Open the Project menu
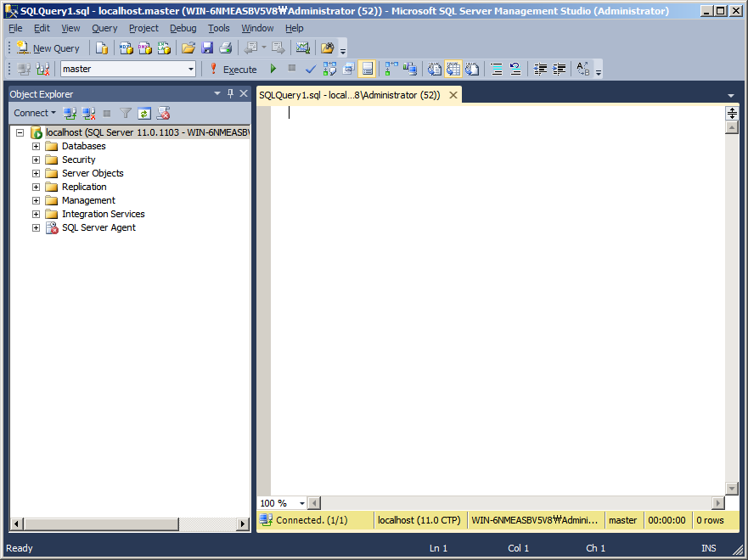This screenshot has width=748, height=560. [143, 28]
